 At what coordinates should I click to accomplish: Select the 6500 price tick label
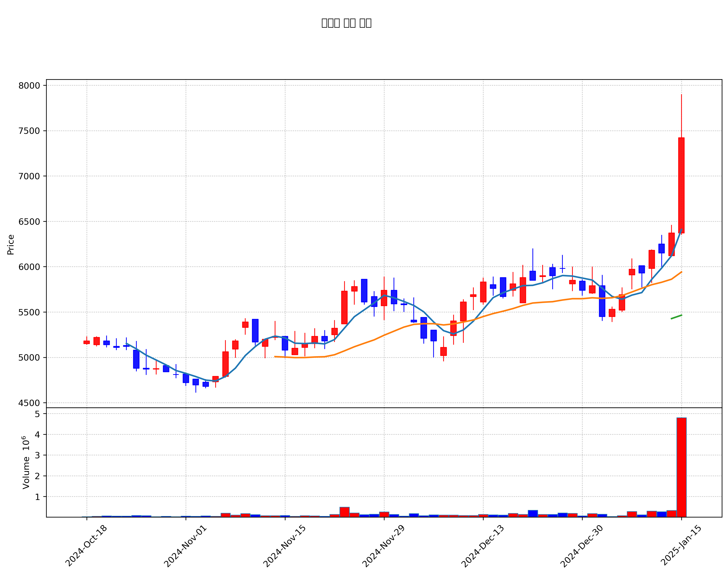(x=29, y=222)
